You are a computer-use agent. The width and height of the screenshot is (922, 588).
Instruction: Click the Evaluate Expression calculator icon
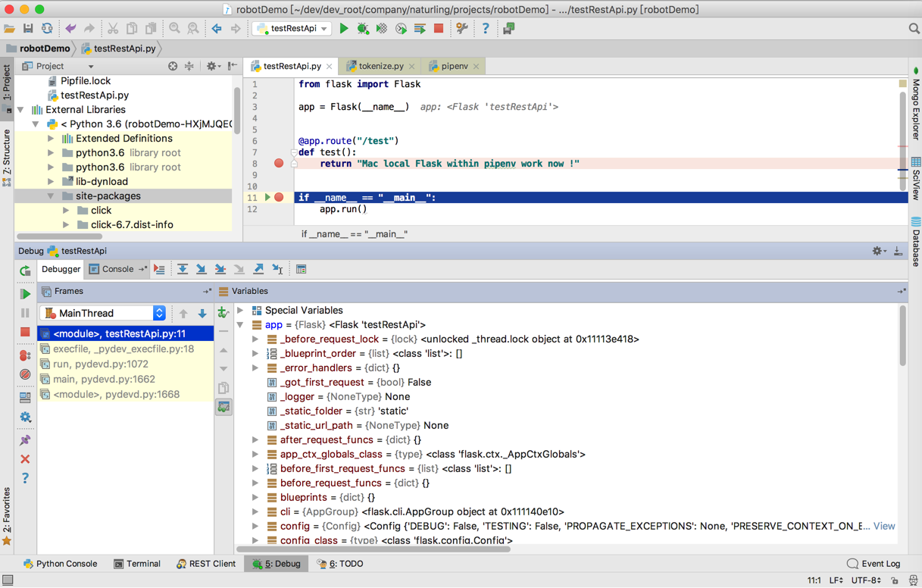[x=301, y=269]
